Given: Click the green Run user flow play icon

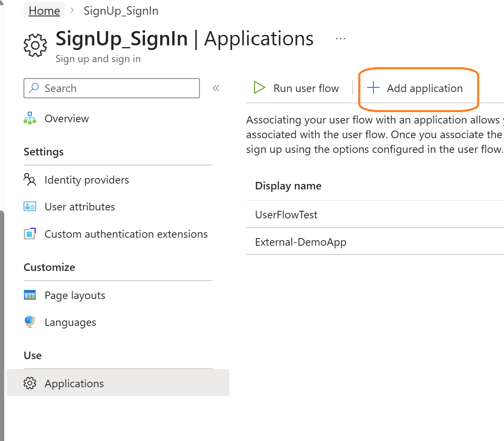Looking at the screenshot, I should (260, 88).
